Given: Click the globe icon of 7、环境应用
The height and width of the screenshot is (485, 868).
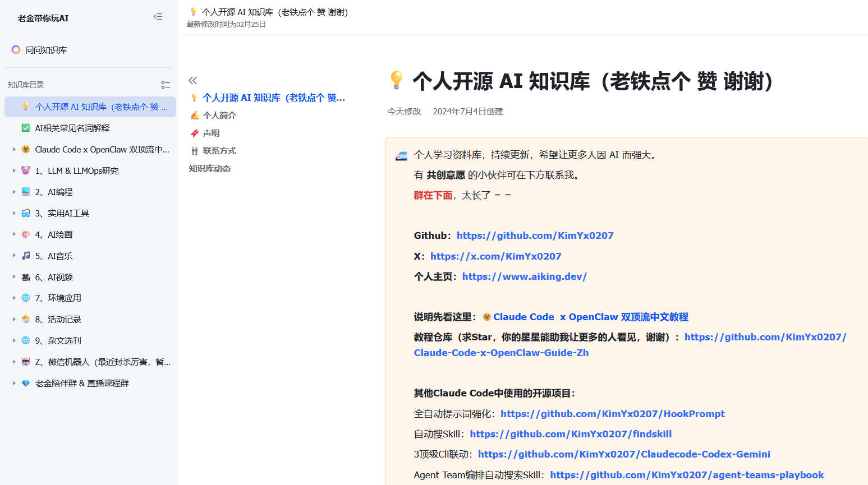Looking at the screenshot, I should click(x=26, y=298).
